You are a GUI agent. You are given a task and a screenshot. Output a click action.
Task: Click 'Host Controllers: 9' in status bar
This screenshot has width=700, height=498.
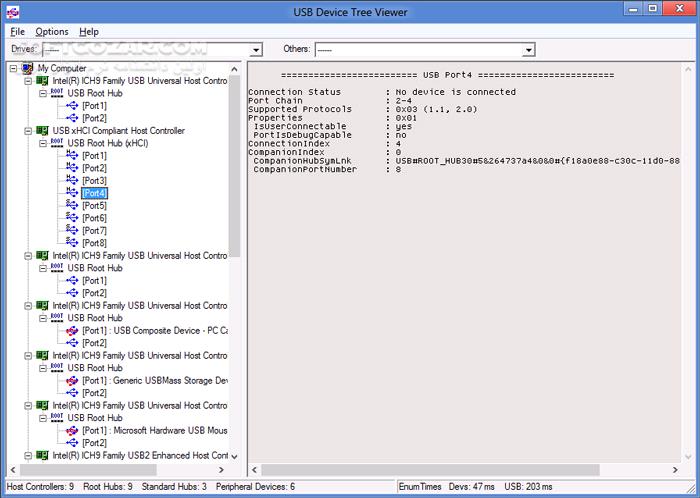pyautogui.click(x=40, y=486)
